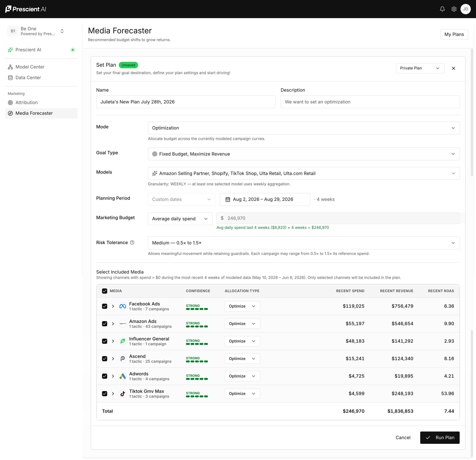This screenshot has width=476, height=460.
Task: Open Tiktok Gmv Max allocation type dropdown
Action: 242,394
